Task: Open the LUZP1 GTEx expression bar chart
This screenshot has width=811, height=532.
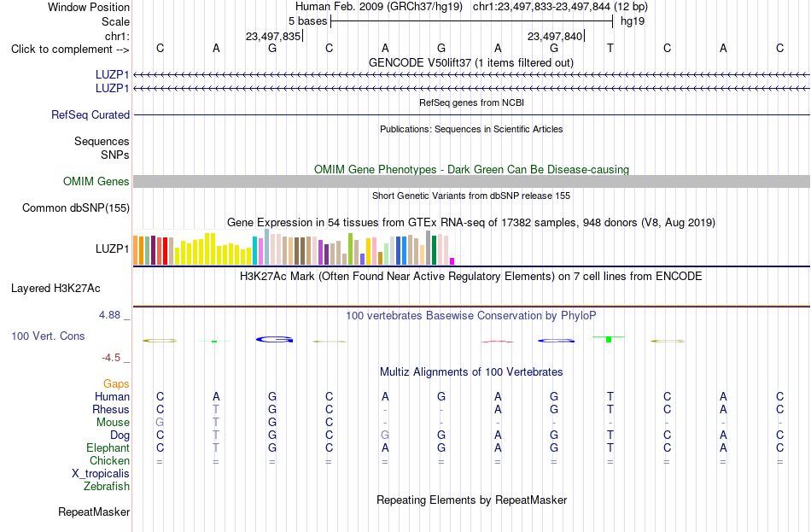Action: point(294,248)
